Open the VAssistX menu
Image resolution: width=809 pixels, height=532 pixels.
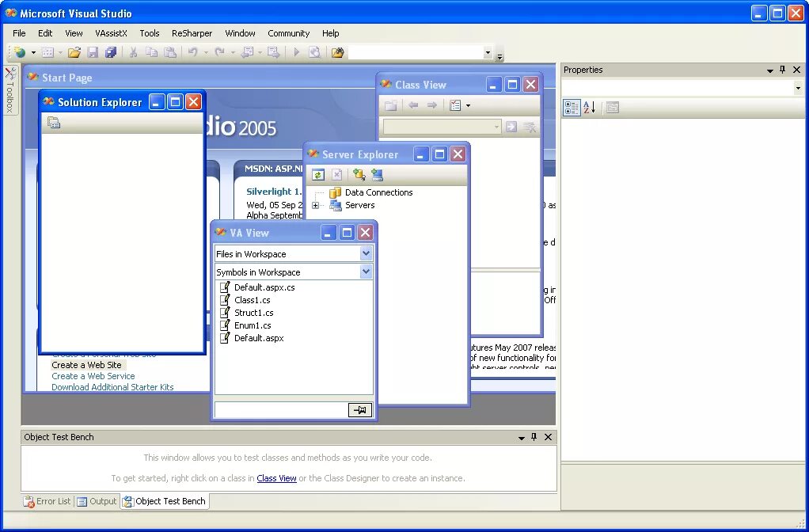111,33
